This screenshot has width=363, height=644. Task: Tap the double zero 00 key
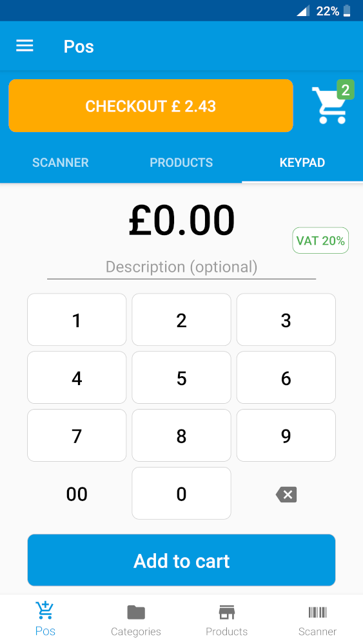pos(77,493)
